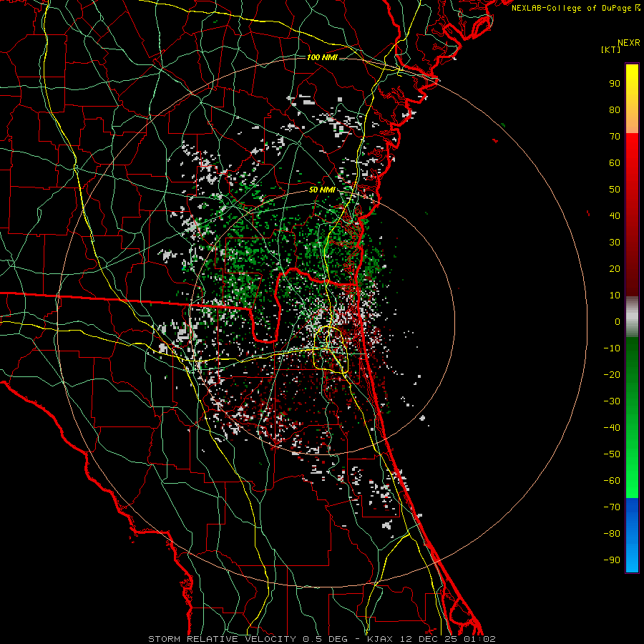Click the positive 70 scale value
Image resolution: width=644 pixels, height=644 pixels.
click(x=615, y=137)
